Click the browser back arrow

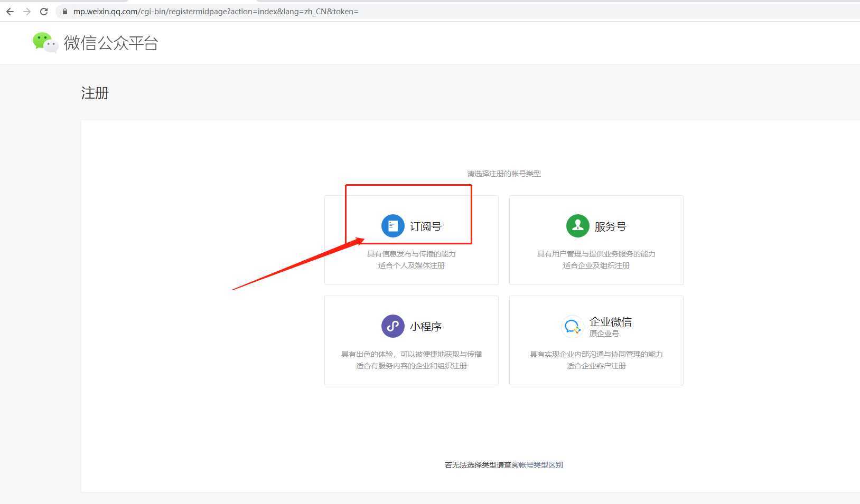click(10, 12)
